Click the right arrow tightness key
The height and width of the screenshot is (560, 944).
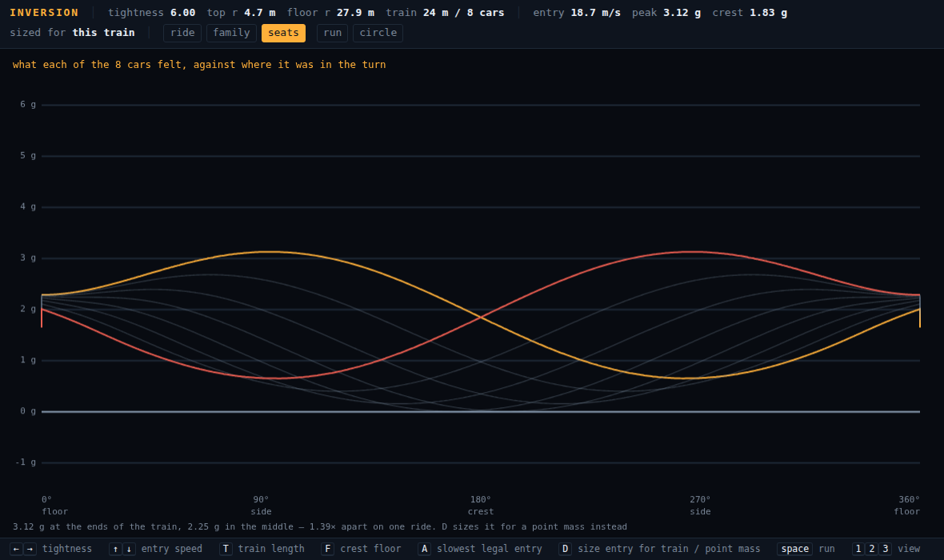tap(30, 549)
